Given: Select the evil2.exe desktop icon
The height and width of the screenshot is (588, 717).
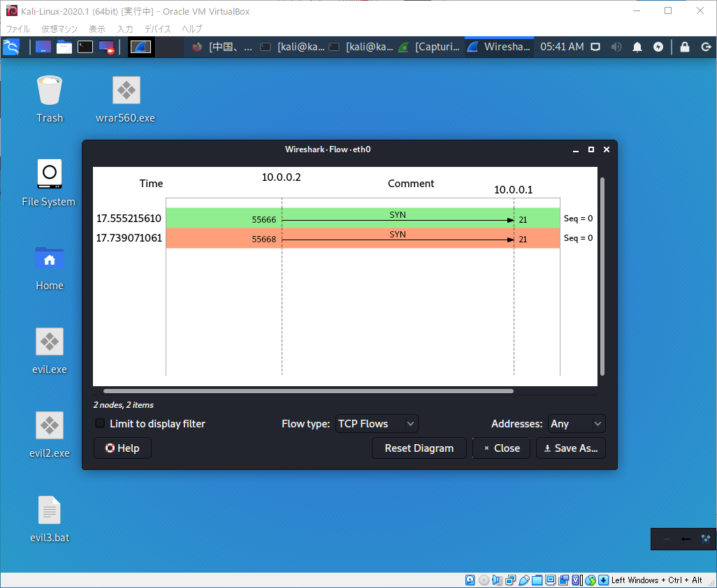Looking at the screenshot, I should pyautogui.click(x=50, y=435).
